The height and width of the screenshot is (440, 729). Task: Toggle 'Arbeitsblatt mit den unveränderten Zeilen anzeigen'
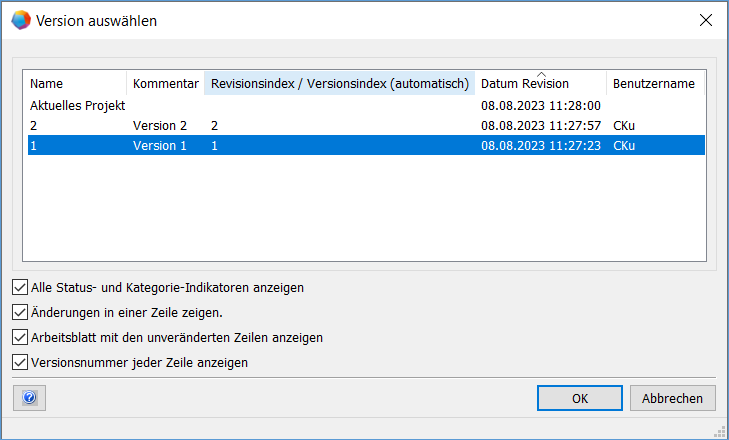coord(20,337)
